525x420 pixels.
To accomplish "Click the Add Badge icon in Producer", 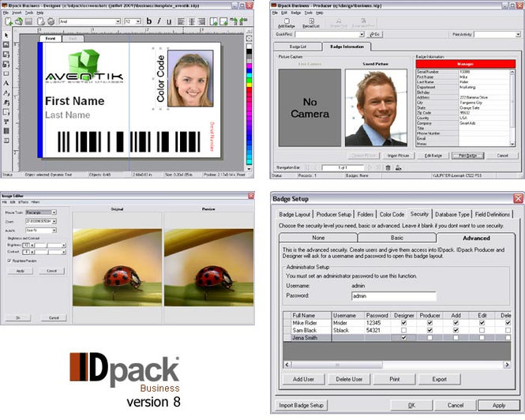I will point(287,23).
